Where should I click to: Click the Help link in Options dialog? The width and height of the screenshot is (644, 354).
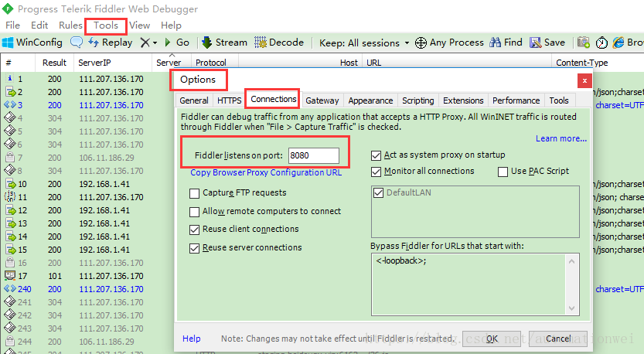click(192, 339)
